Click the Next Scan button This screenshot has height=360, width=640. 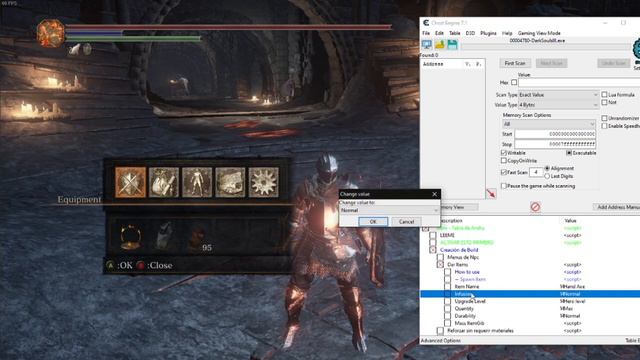point(551,63)
